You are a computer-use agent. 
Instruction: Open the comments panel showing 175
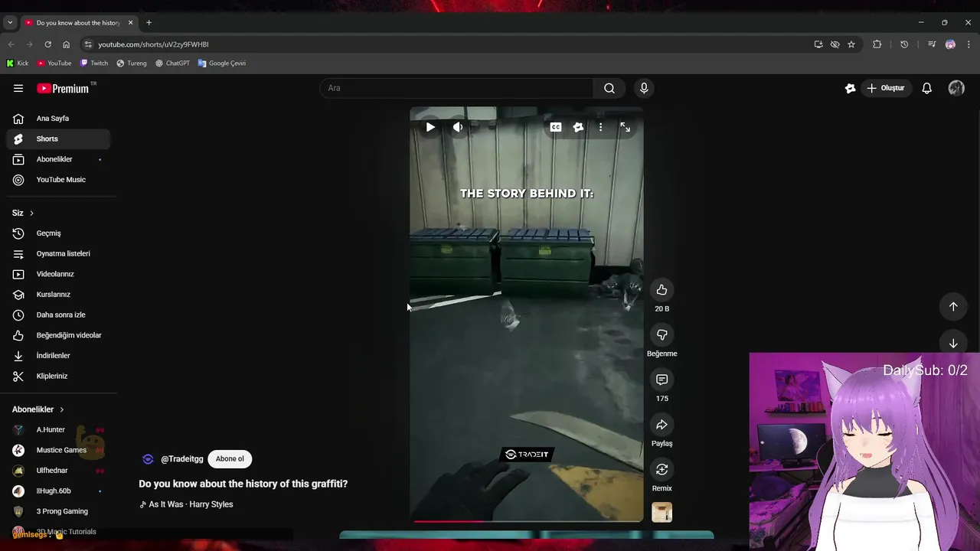[661, 380]
